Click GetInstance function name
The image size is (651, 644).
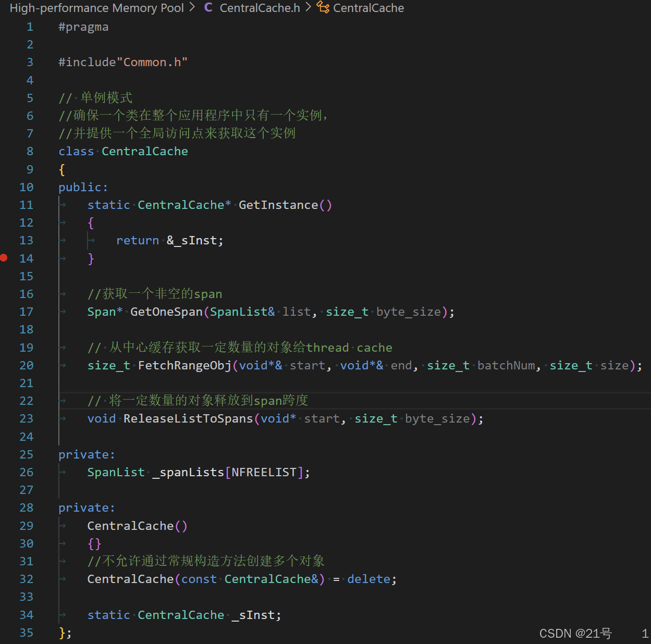tap(278, 205)
